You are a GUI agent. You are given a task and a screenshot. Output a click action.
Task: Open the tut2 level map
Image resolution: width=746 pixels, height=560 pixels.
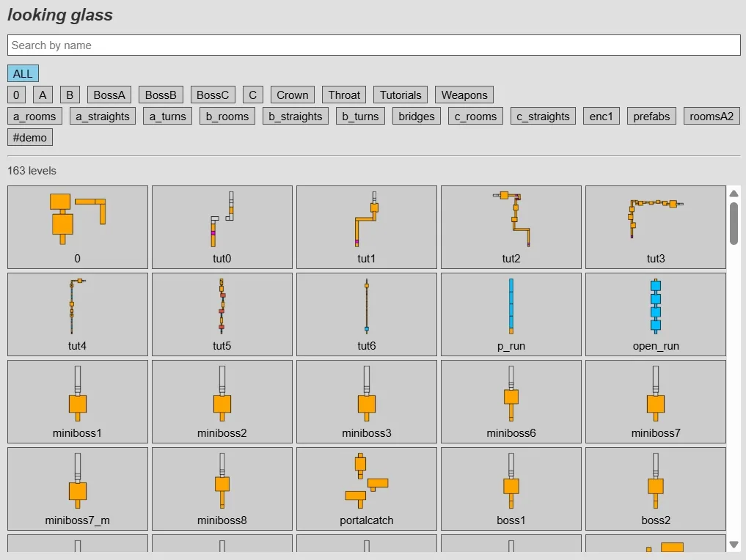point(511,227)
